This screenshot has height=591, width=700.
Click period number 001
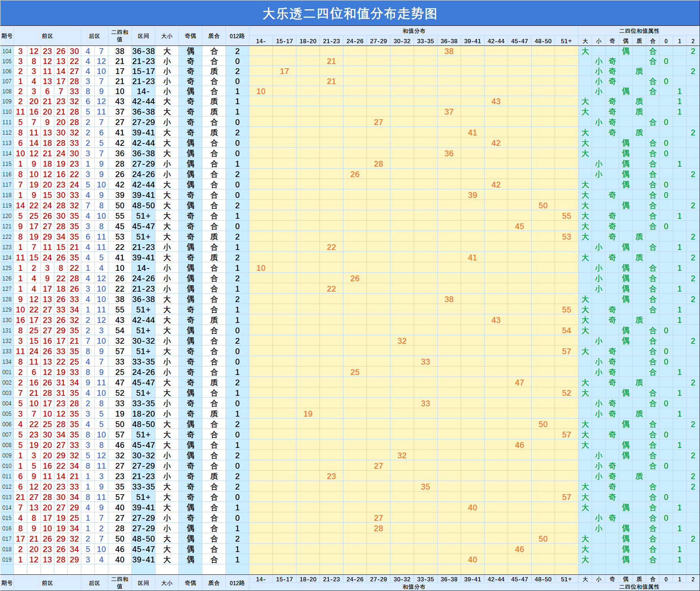point(7,372)
